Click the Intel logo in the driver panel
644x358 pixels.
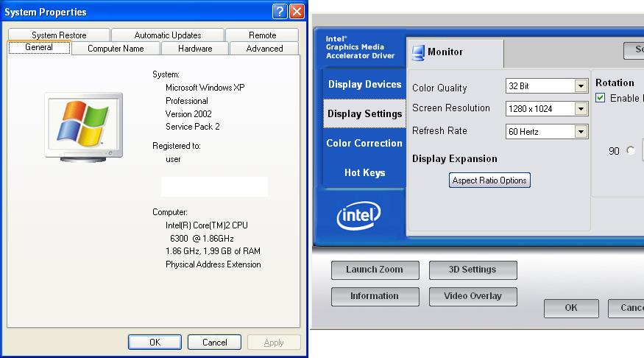(x=358, y=215)
